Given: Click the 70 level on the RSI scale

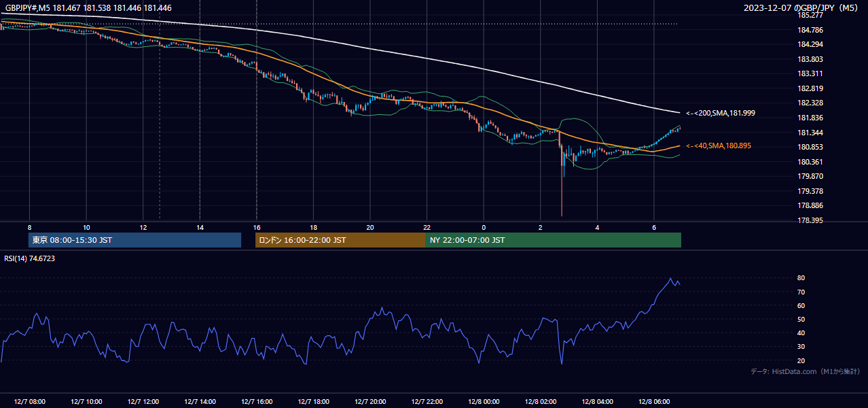Looking at the screenshot, I should click(801, 292).
